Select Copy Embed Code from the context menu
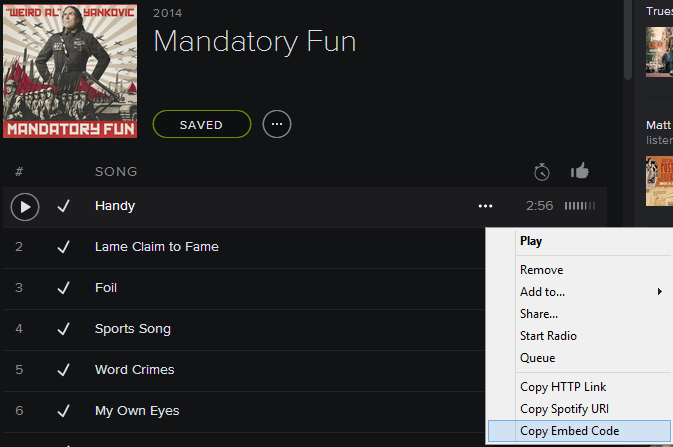Viewport: 673px width, 447px height. (569, 431)
